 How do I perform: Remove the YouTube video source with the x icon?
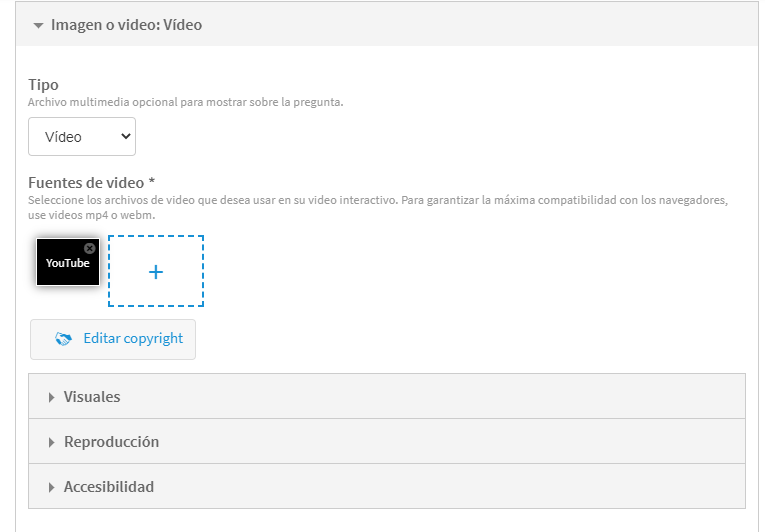click(x=90, y=248)
